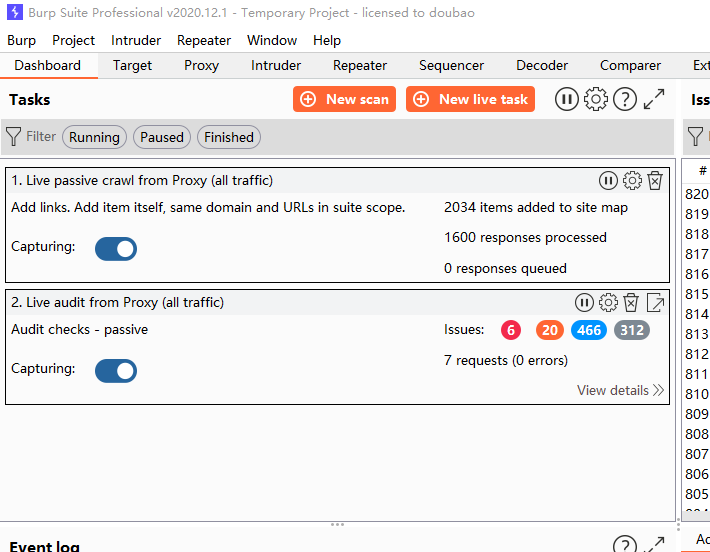Delete the Live passive crawl task
The height and width of the screenshot is (552, 710).
(x=655, y=181)
